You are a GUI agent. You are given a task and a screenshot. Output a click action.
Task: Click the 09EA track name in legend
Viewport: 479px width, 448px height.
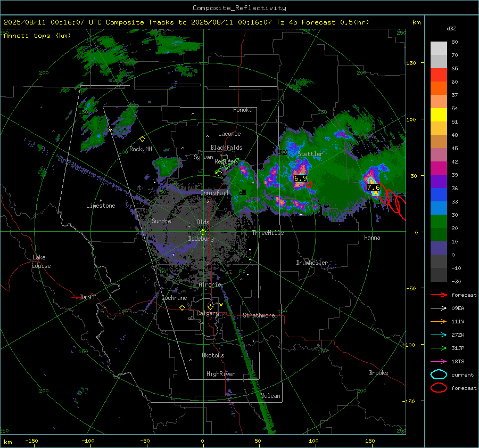click(458, 308)
